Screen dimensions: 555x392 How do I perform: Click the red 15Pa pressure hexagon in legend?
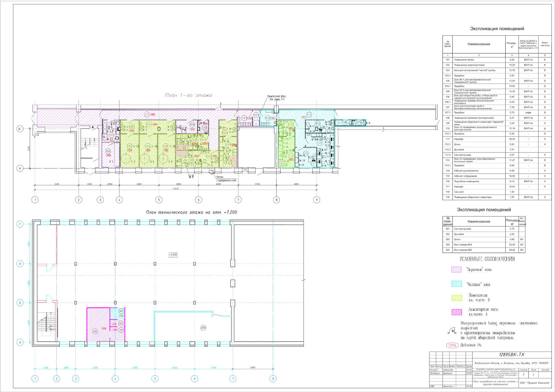(452, 345)
